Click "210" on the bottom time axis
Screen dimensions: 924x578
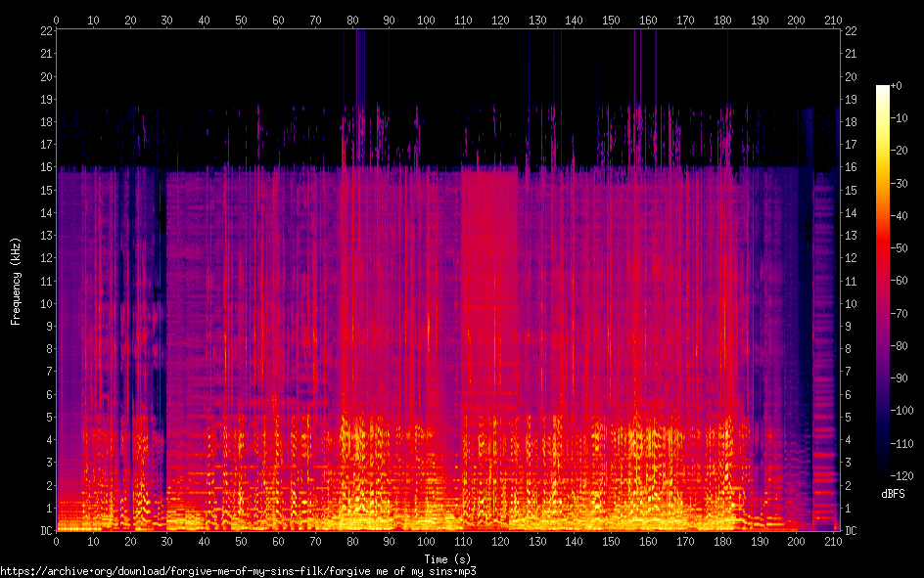(833, 542)
